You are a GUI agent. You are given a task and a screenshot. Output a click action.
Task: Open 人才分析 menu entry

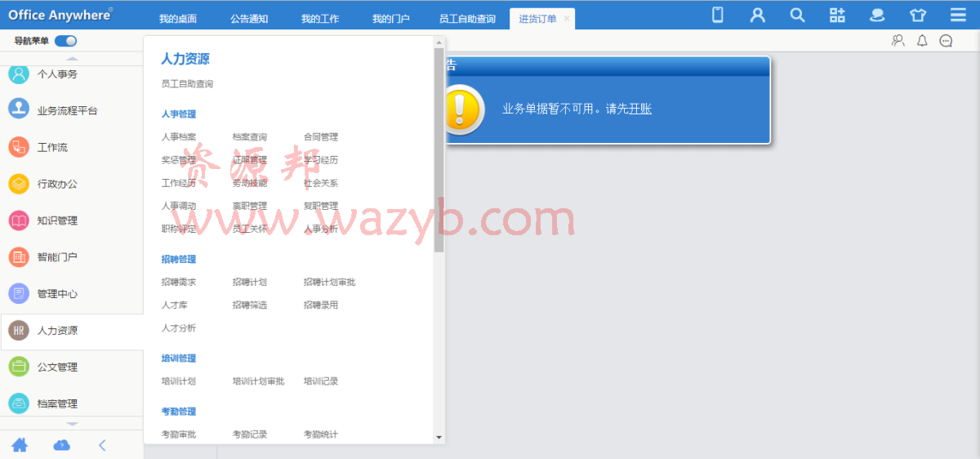(178, 328)
